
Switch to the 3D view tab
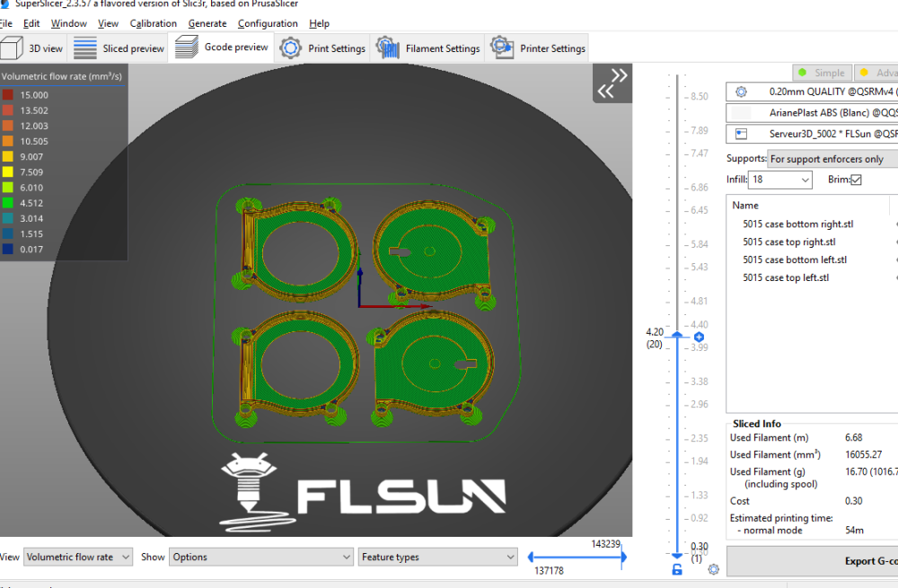32,48
